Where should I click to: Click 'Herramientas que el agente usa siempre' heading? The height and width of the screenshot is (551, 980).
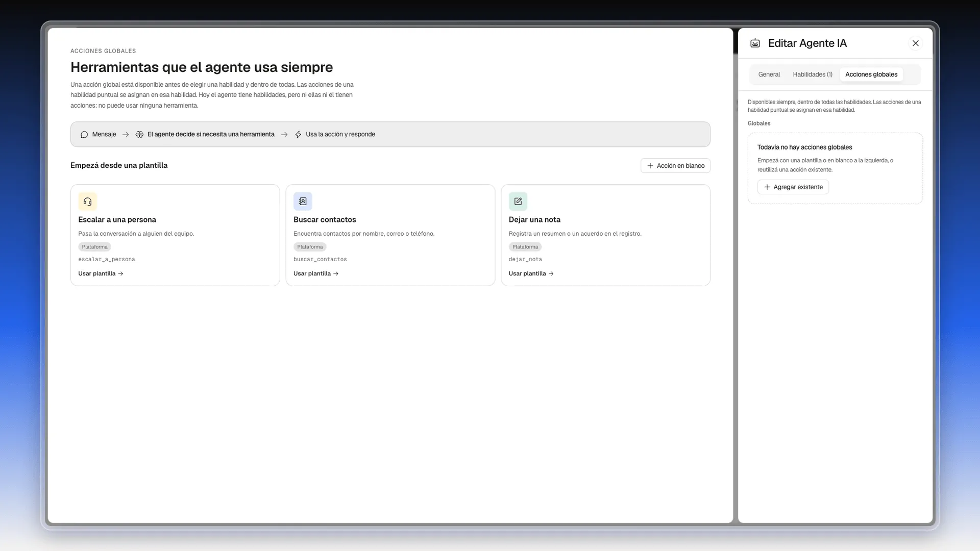[x=202, y=67]
